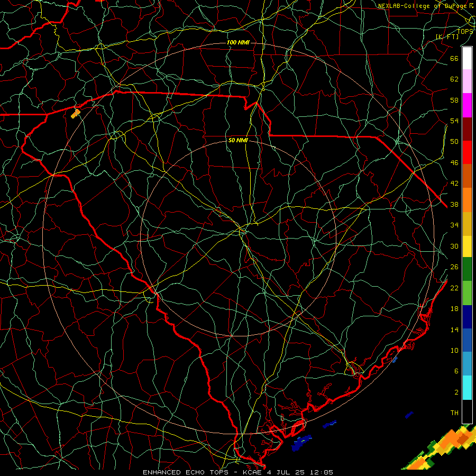Click the KCAE station identifier
This screenshot has height=476, width=476.
click(252, 472)
